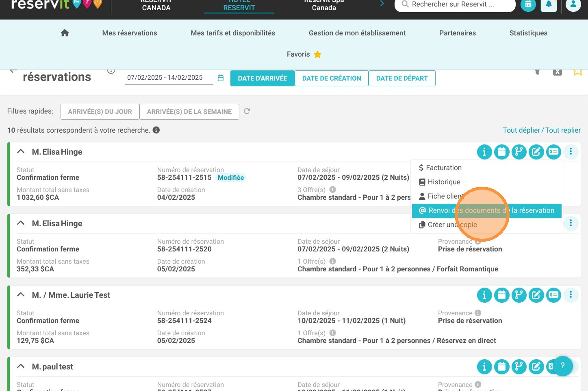This screenshot has height=391, width=588.
Task: Click the Forfait Romantique offer text
Action: [467, 269]
